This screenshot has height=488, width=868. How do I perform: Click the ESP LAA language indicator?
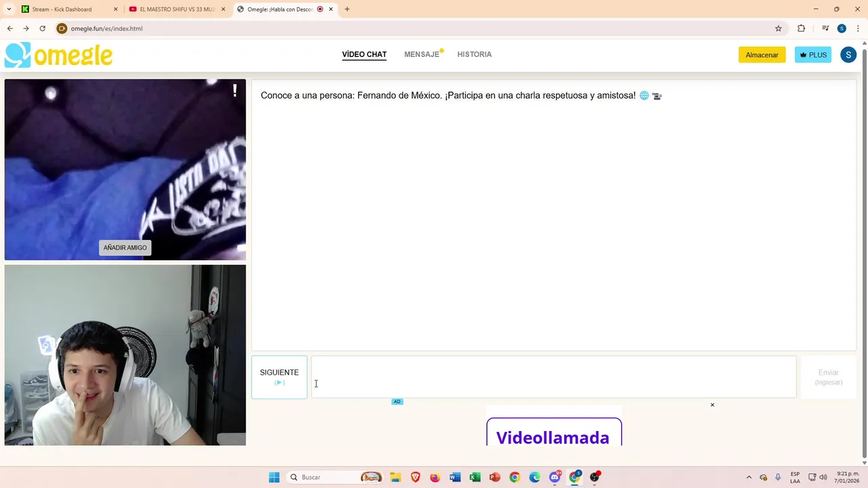tap(795, 477)
